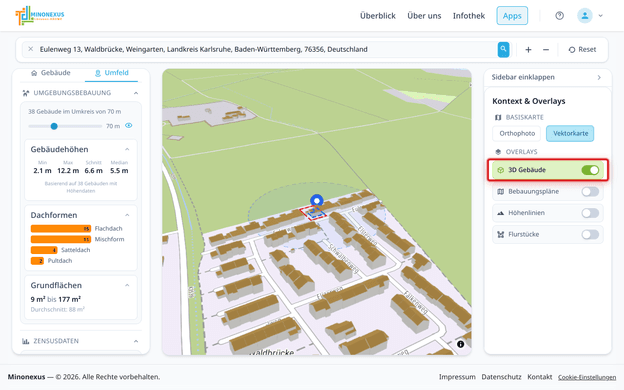624x390 pixels.
Task: Select the Orthophoto basemap
Action: 517,133
